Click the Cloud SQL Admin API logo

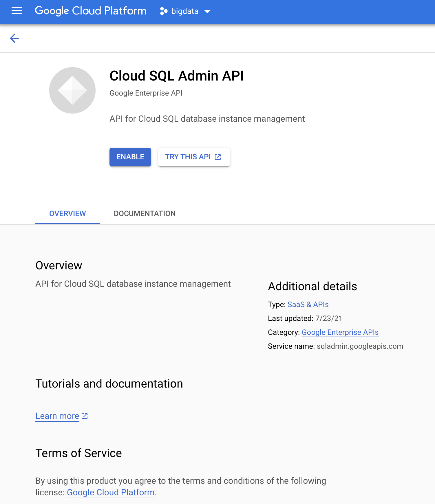pos(72,90)
